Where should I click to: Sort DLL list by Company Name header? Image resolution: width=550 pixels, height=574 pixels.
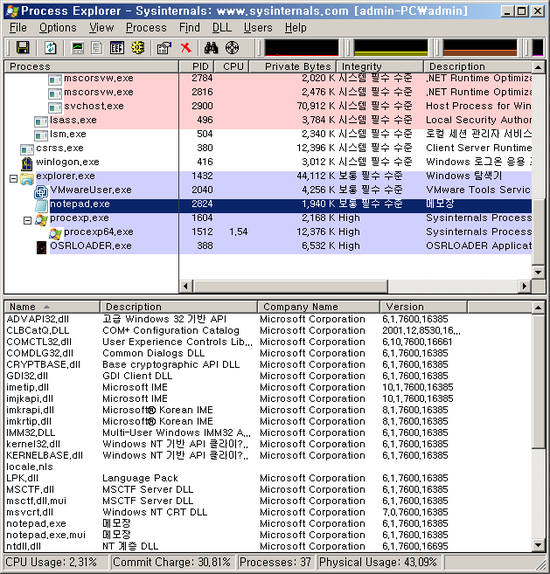pyautogui.click(x=319, y=307)
